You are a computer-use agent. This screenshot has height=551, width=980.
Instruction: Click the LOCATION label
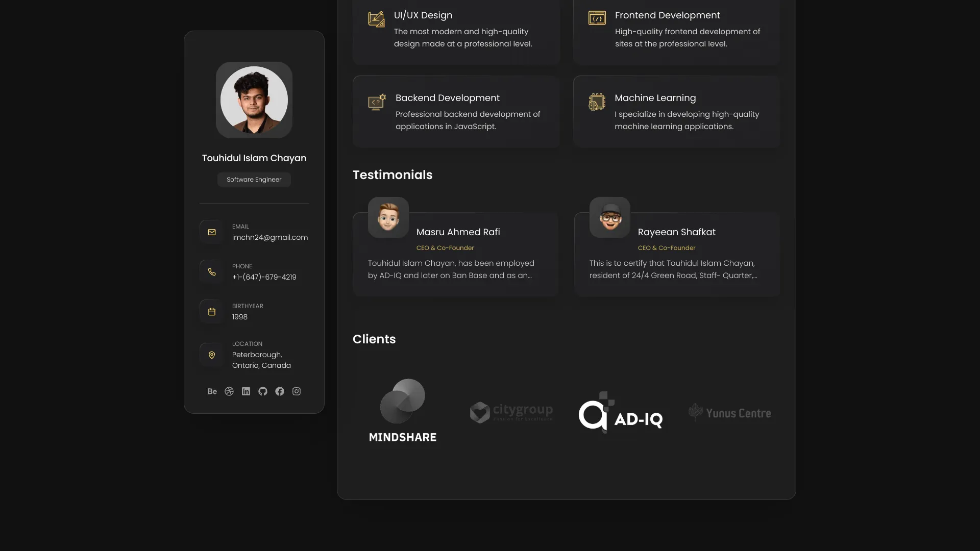247,344
